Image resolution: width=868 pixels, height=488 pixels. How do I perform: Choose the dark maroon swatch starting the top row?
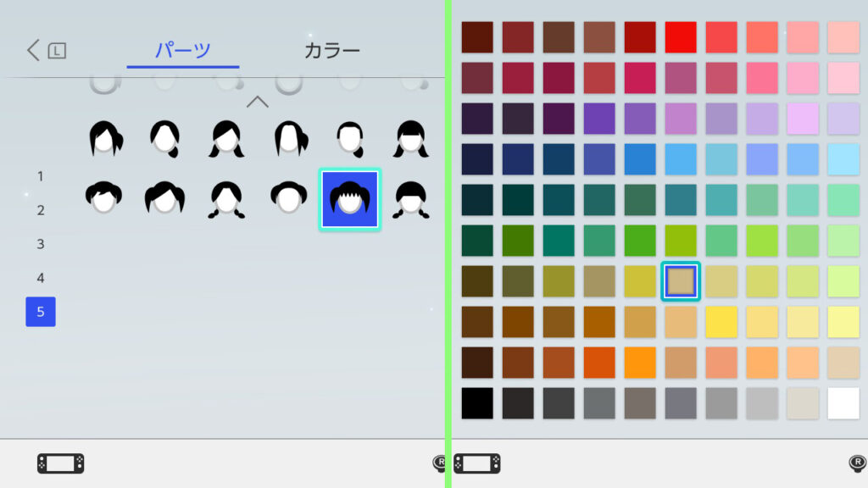pyautogui.click(x=477, y=37)
